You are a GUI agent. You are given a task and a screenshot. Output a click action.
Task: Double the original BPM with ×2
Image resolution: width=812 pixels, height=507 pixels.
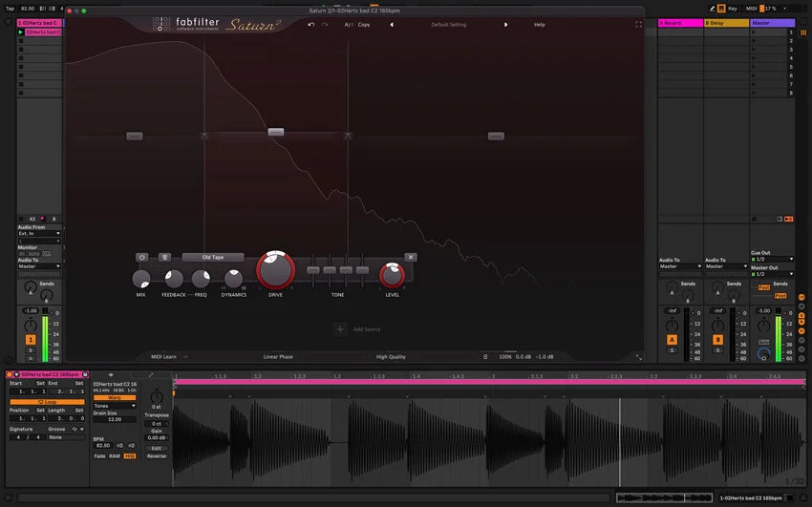click(132, 445)
